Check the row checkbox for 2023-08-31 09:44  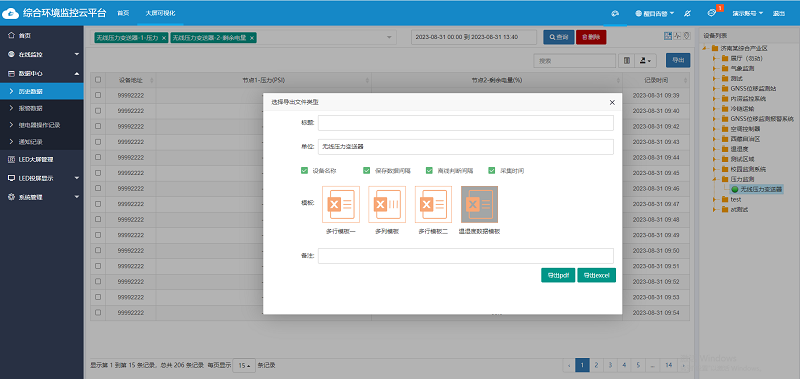click(98, 158)
